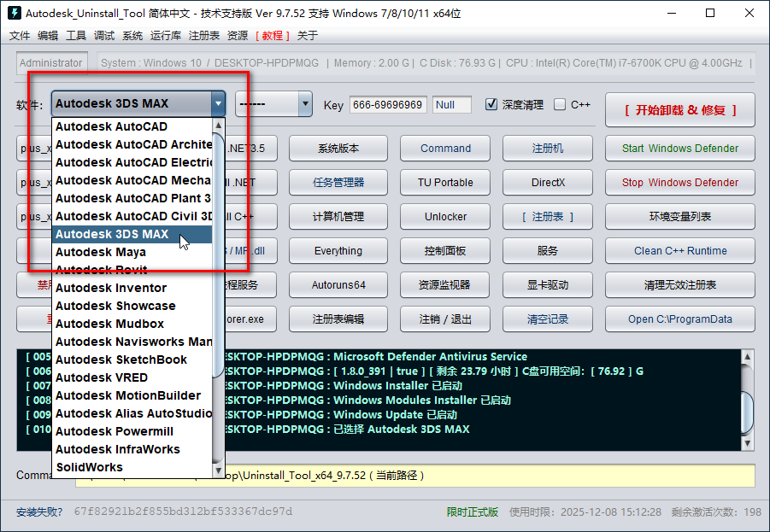
Task: Click the Null input field
Action: point(452,104)
